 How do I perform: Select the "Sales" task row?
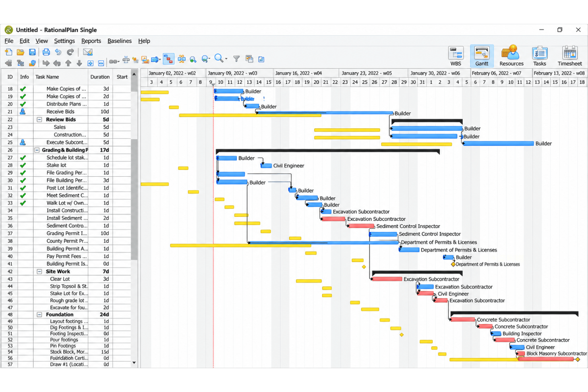(x=66, y=127)
